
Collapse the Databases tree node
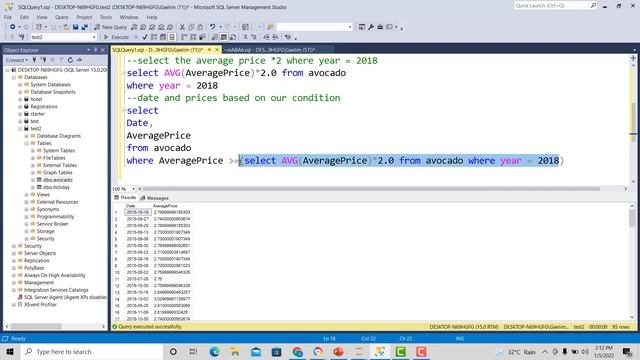pyautogui.click(x=14, y=77)
